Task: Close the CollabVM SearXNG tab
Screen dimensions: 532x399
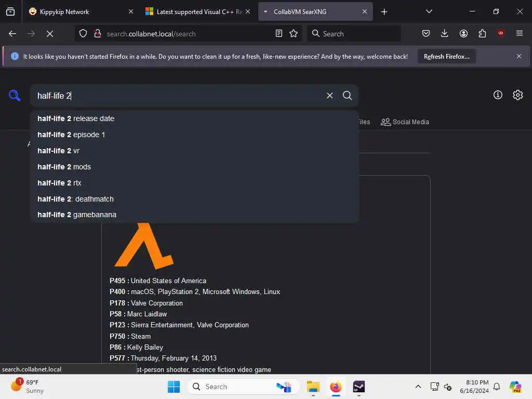Action: 365,11
